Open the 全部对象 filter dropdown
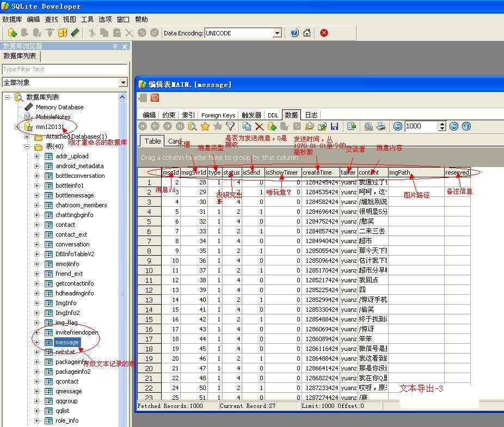 [123, 83]
